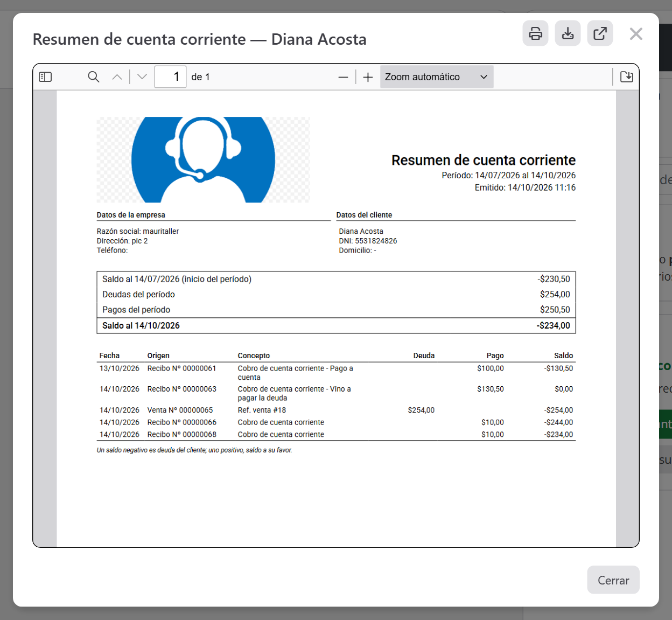Select 'DNI: 5531824826' text
This screenshot has width=672, height=620.
coord(368,241)
